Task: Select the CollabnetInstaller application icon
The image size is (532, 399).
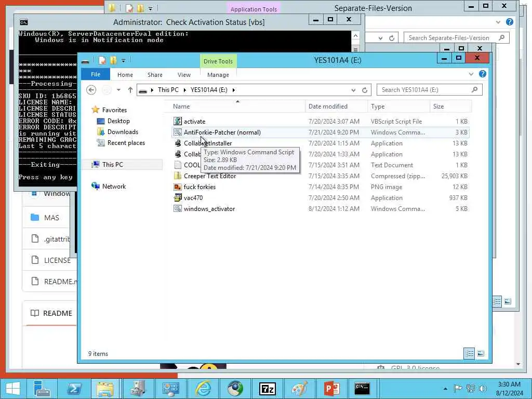Action: click(x=178, y=143)
